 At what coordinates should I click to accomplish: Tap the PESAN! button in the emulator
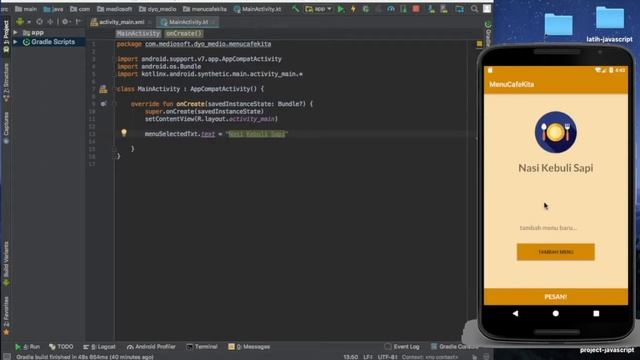pyautogui.click(x=556, y=297)
